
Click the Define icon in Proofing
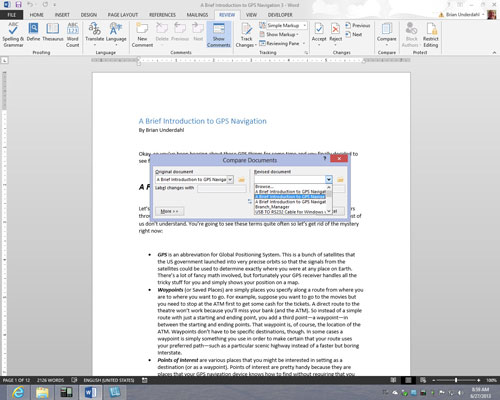[x=33, y=32]
